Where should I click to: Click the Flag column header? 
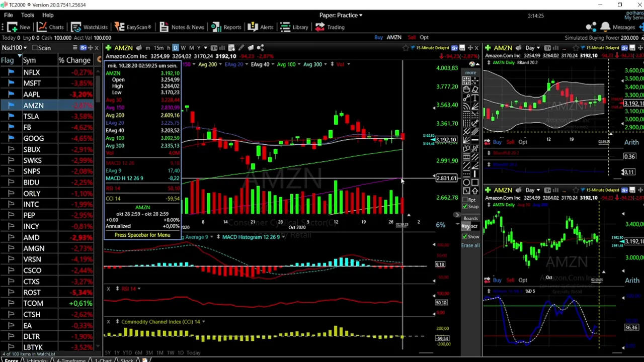tap(8, 60)
